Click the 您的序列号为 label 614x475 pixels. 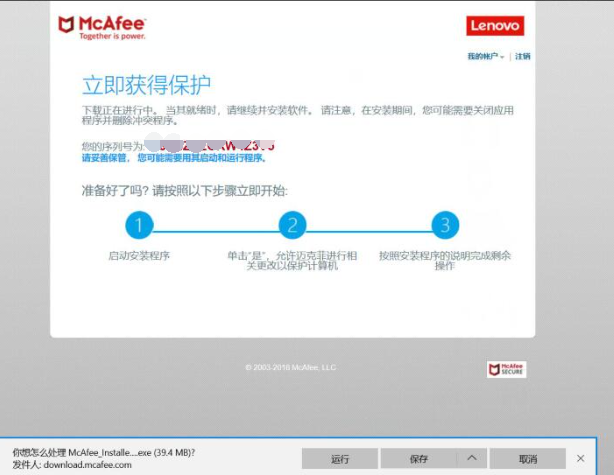[x=113, y=146]
